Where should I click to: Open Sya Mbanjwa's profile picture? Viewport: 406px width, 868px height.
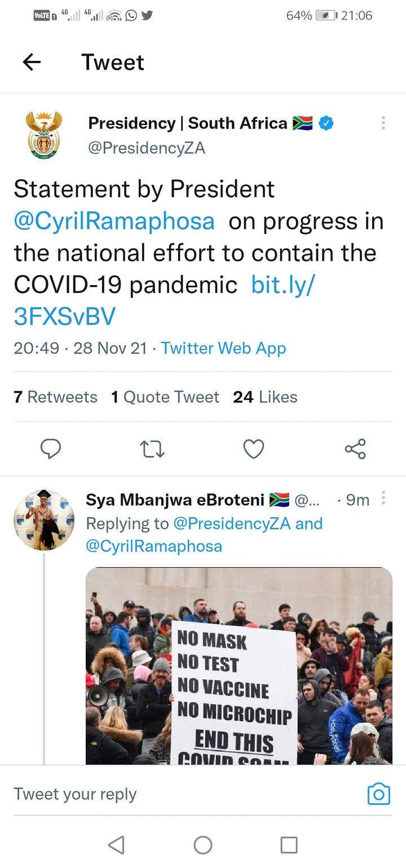pos(44,520)
